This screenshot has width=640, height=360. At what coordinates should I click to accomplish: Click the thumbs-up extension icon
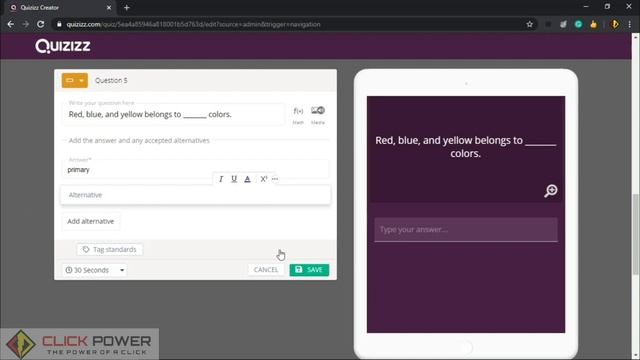[x=593, y=24]
